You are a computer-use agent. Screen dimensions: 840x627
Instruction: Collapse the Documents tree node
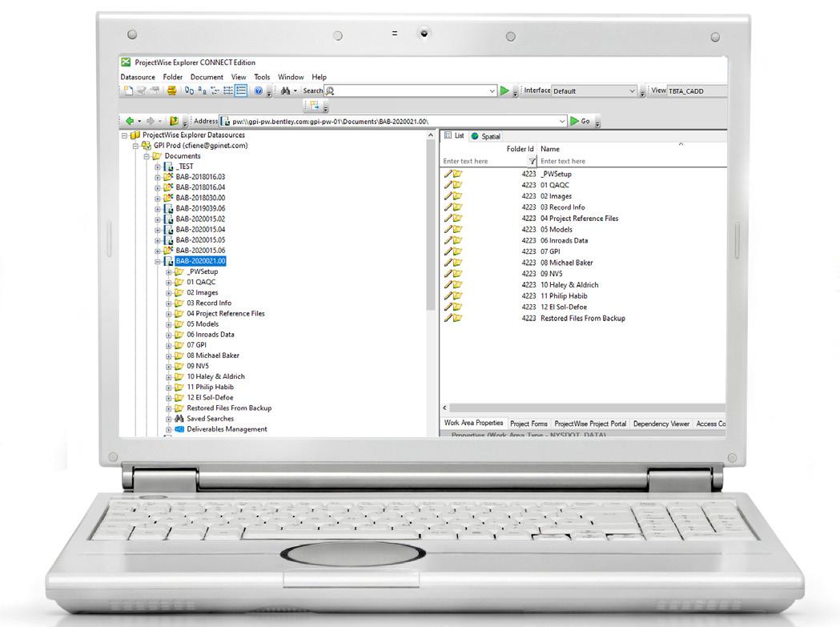pyautogui.click(x=147, y=156)
